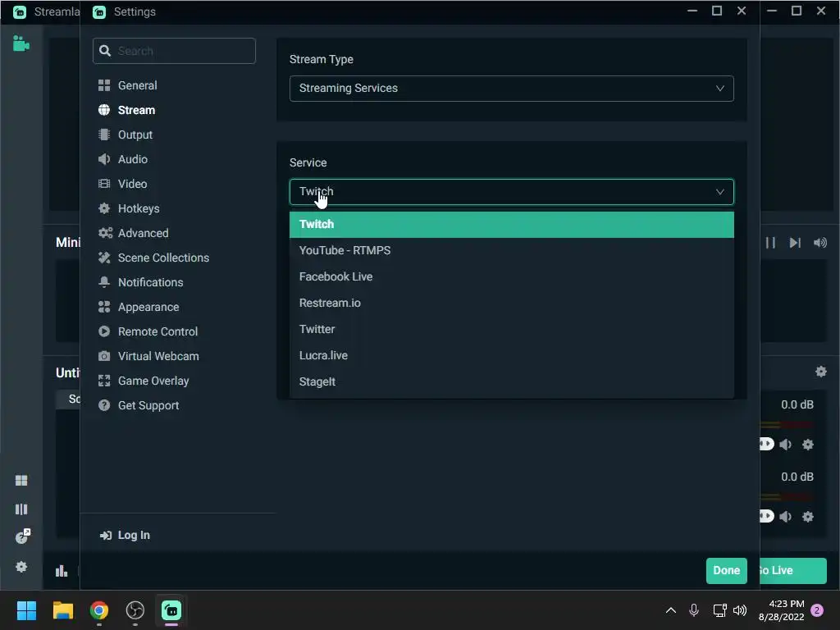This screenshot has height=630, width=840.
Task: Select the Stream settings category
Action: (126, 110)
